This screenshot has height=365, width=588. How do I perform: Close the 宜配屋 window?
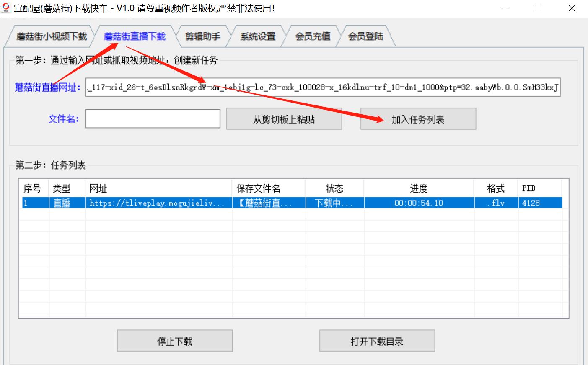pos(572,8)
